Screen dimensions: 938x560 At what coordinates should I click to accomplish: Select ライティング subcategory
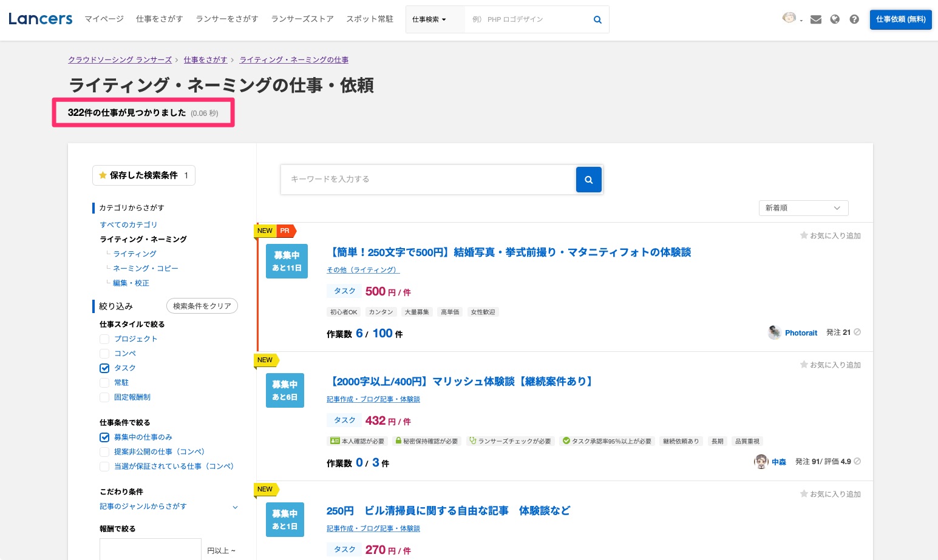tap(135, 254)
